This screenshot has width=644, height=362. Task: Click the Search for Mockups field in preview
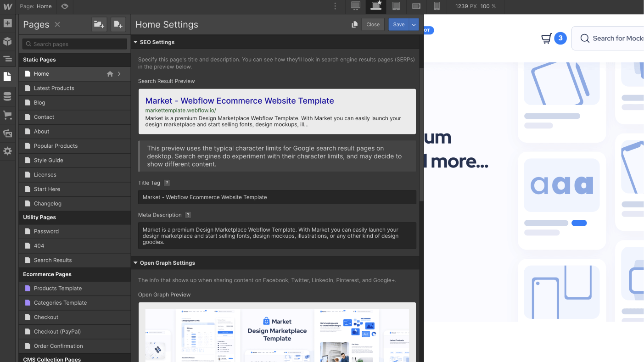coord(608,39)
